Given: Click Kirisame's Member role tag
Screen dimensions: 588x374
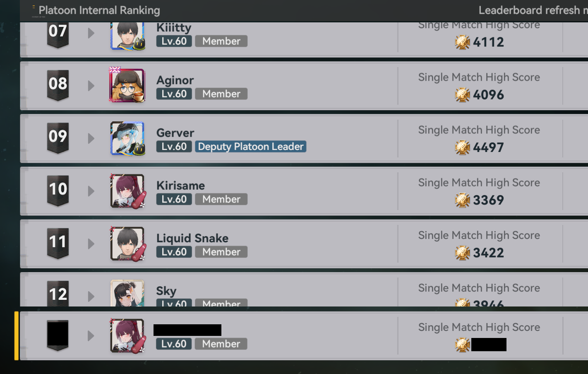Looking at the screenshot, I should point(221,199).
